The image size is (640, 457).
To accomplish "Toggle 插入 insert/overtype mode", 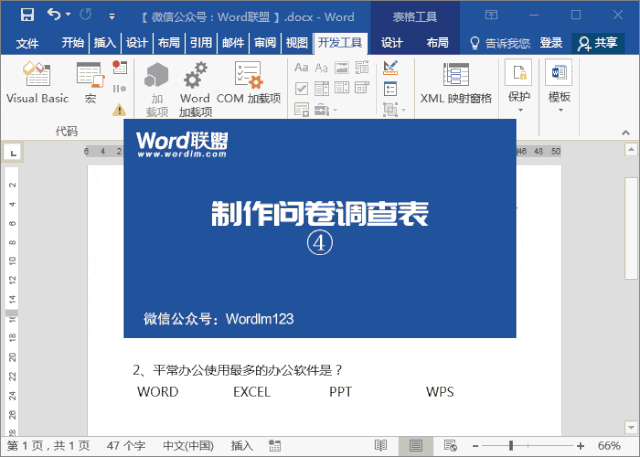I will 242,446.
